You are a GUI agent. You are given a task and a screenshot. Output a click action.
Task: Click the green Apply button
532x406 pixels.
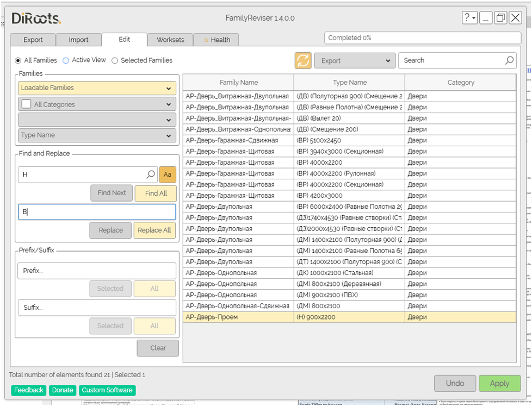tap(499, 383)
